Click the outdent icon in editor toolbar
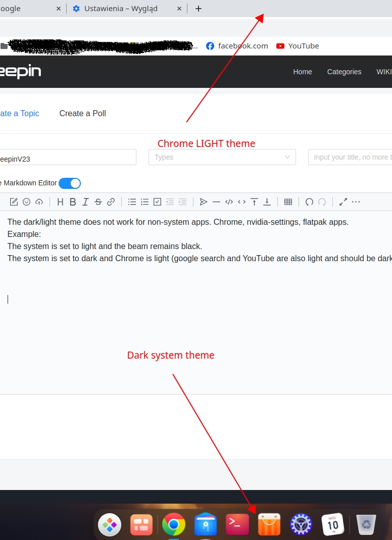 170,202
